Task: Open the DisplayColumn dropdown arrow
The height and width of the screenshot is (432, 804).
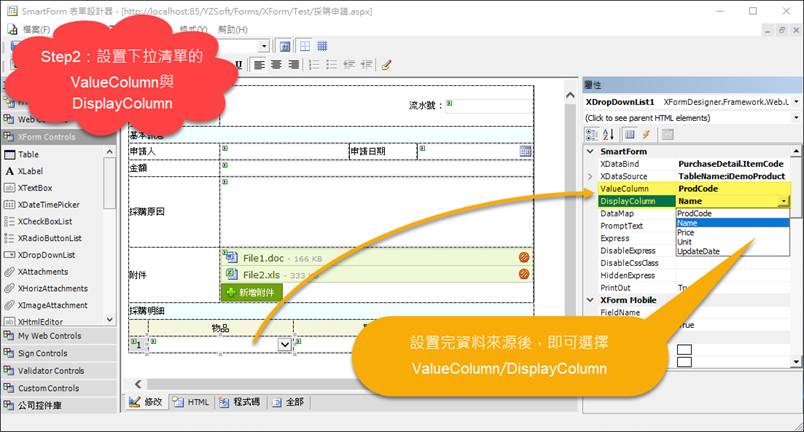Action: click(x=783, y=201)
